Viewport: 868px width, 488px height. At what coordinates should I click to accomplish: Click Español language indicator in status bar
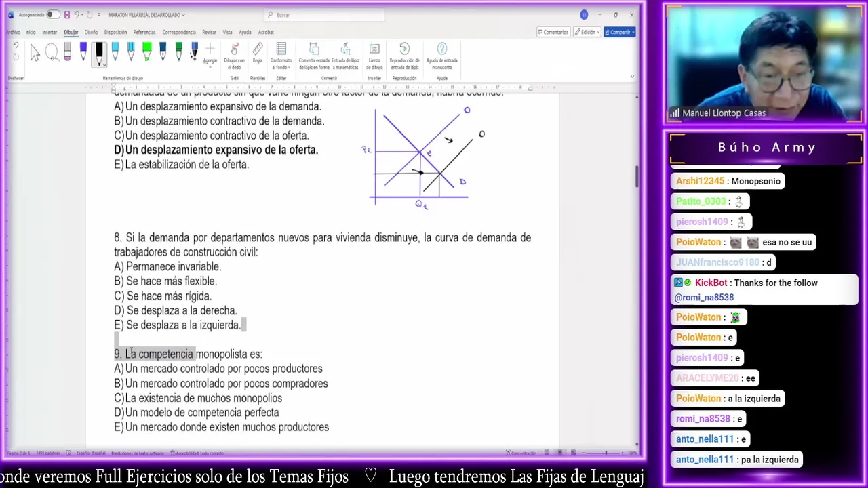[90, 453]
